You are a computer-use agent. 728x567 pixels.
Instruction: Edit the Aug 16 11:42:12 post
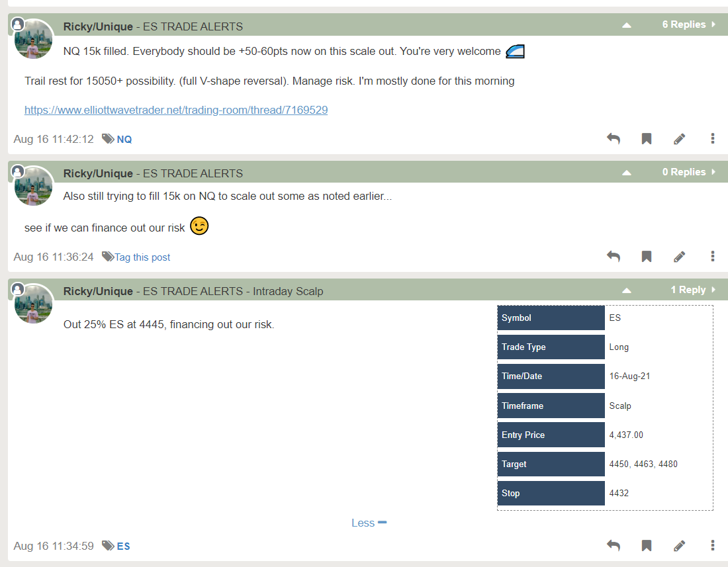coord(679,139)
